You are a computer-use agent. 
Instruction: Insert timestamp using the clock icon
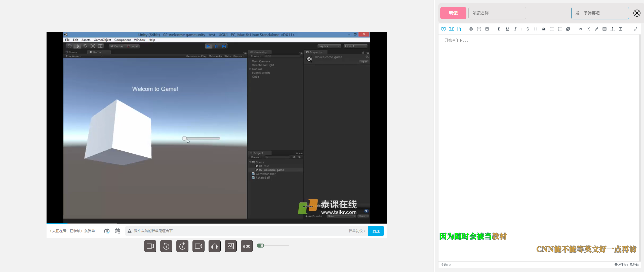444,29
